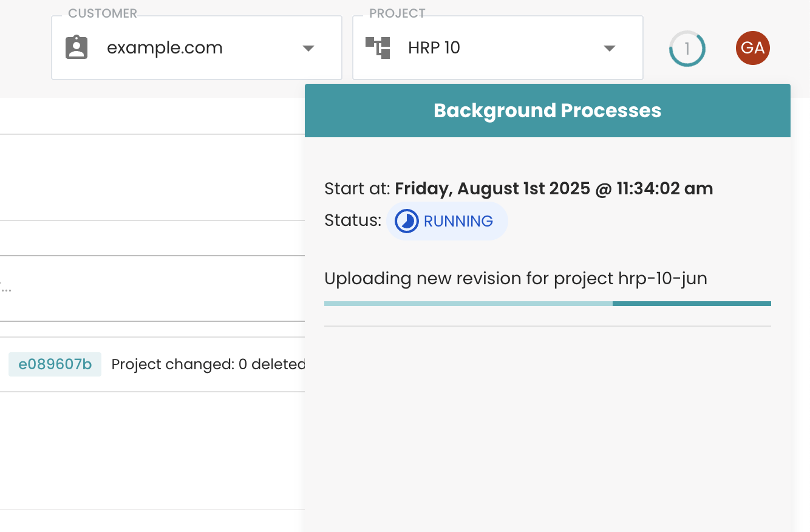Open the PROJECT dropdown arrow

coord(610,47)
